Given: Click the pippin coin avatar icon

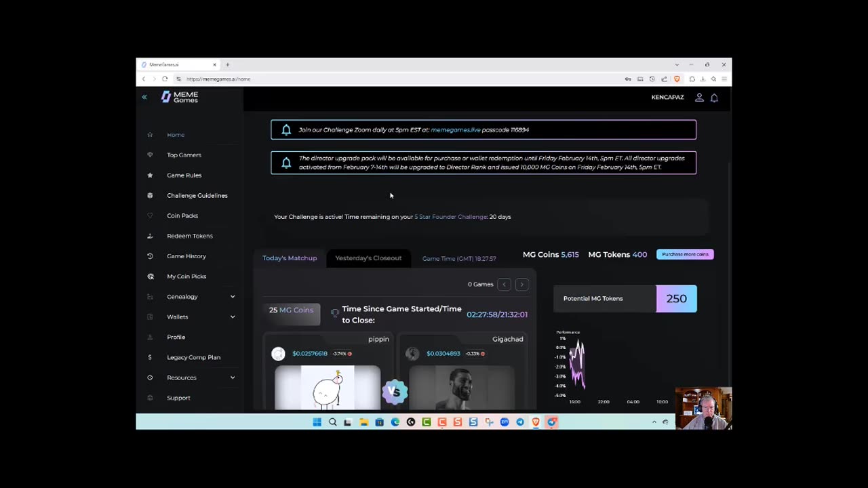Looking at the screenshot, I should tap(278, 354).
